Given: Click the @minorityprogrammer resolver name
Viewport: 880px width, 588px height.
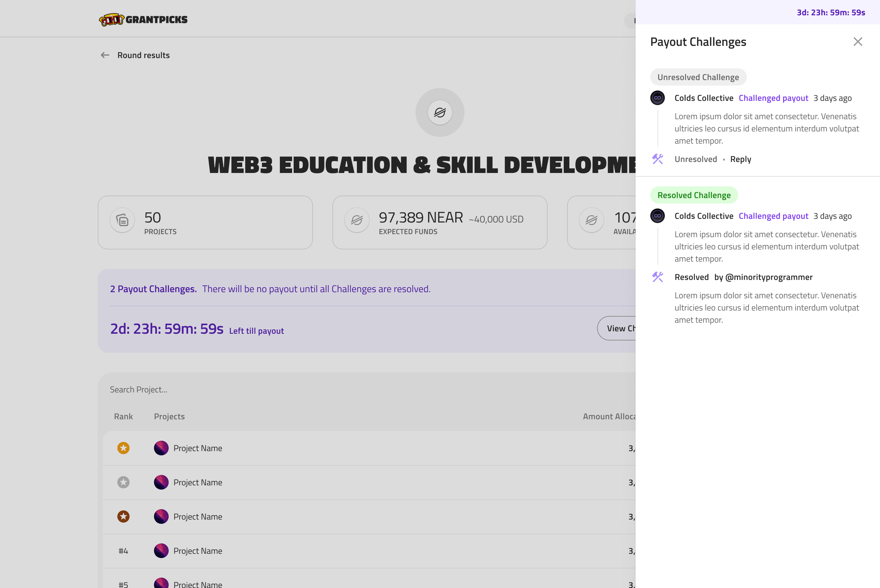Looking at the screenshot, I should point(769,277).
